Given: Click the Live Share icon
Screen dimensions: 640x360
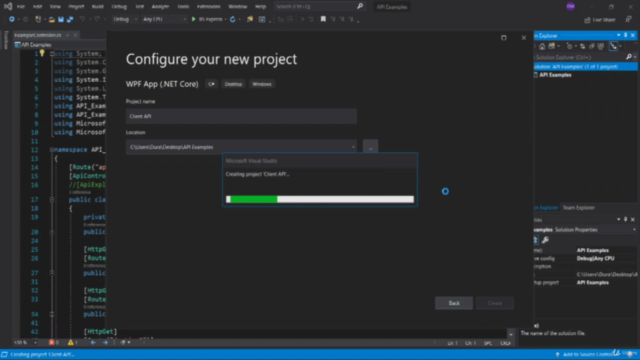Looking at the screenshot, I should pyautogui.click(x=587, y=20).
